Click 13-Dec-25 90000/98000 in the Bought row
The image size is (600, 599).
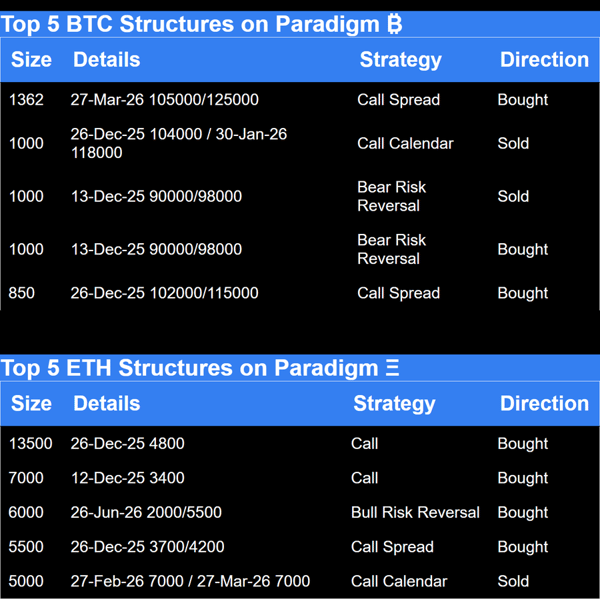[157, 249]
